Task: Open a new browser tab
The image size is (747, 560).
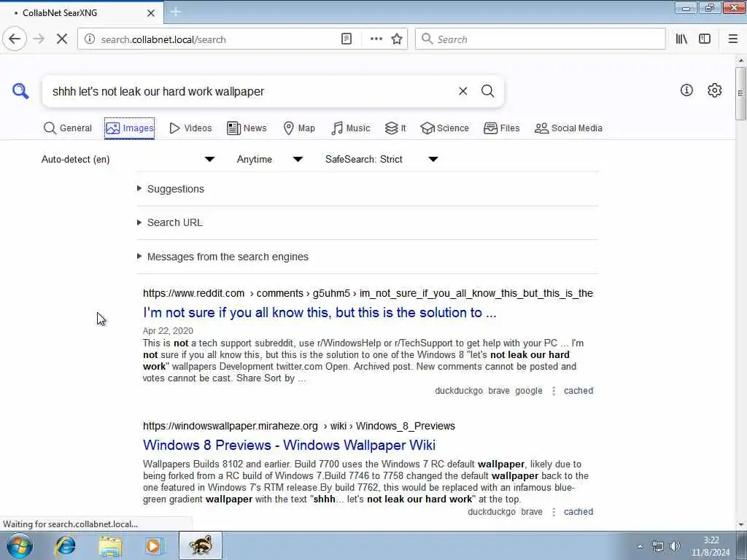Action: tap(176, 12)
